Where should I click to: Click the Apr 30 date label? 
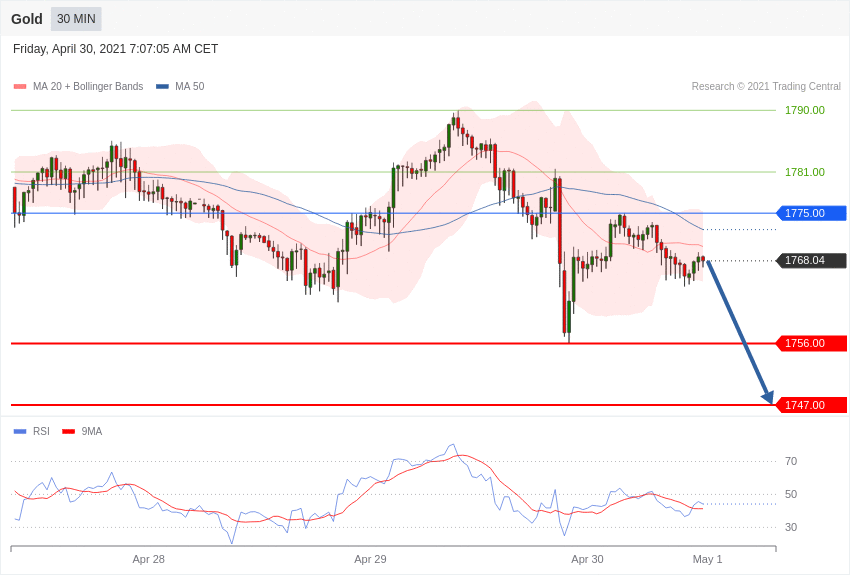tap(587, 559)
